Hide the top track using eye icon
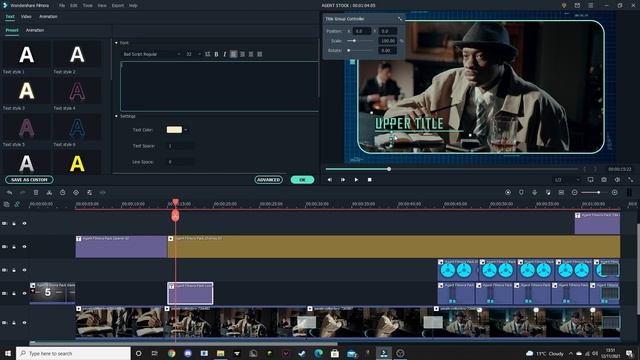Image resolution: width=640 pixels, height=360 pixels. pyautogui.click(x=24, y=223)
